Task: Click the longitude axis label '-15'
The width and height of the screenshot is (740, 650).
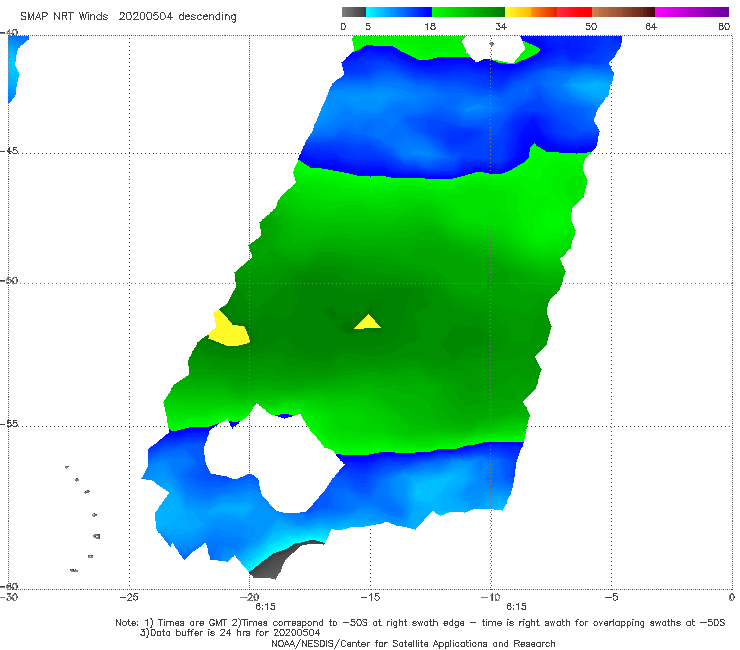Action: click(370, 597)
